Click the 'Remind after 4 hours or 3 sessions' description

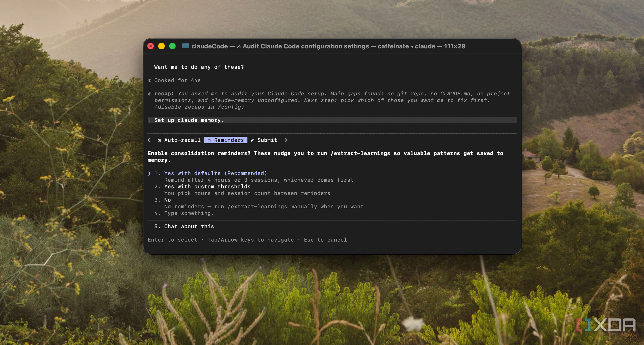[x=259, y=180]
